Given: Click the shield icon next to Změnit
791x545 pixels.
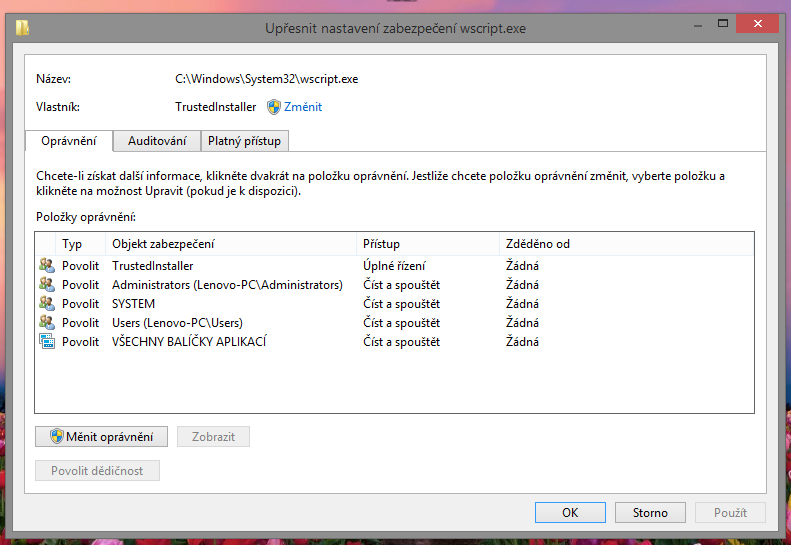Looking at the screenshot, I should [x=273, y=107].
